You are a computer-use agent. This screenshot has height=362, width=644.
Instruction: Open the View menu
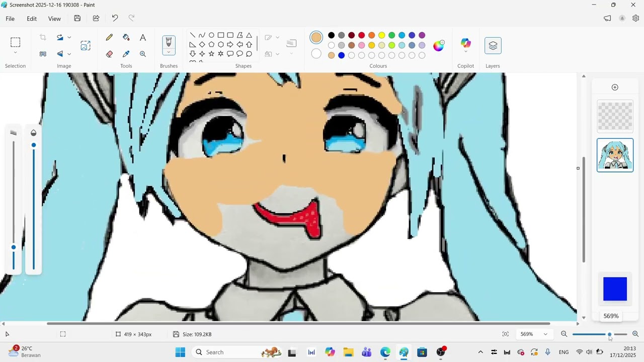[54, 19]
